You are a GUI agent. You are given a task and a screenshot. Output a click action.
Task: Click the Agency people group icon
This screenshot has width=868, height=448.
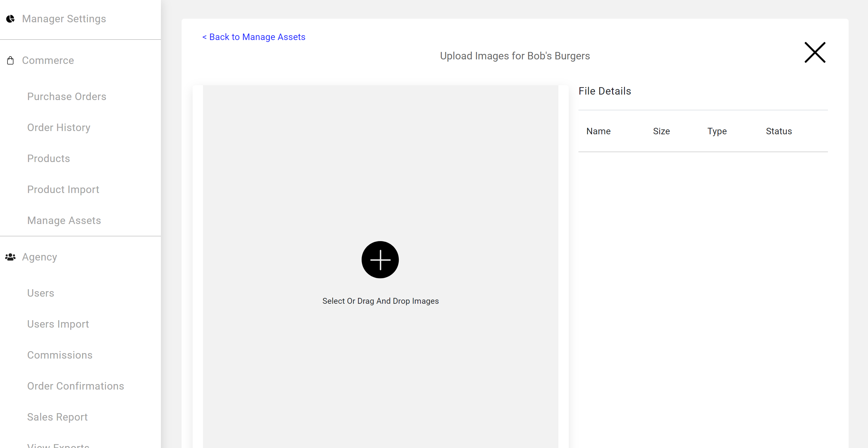(x=10, y=257)
